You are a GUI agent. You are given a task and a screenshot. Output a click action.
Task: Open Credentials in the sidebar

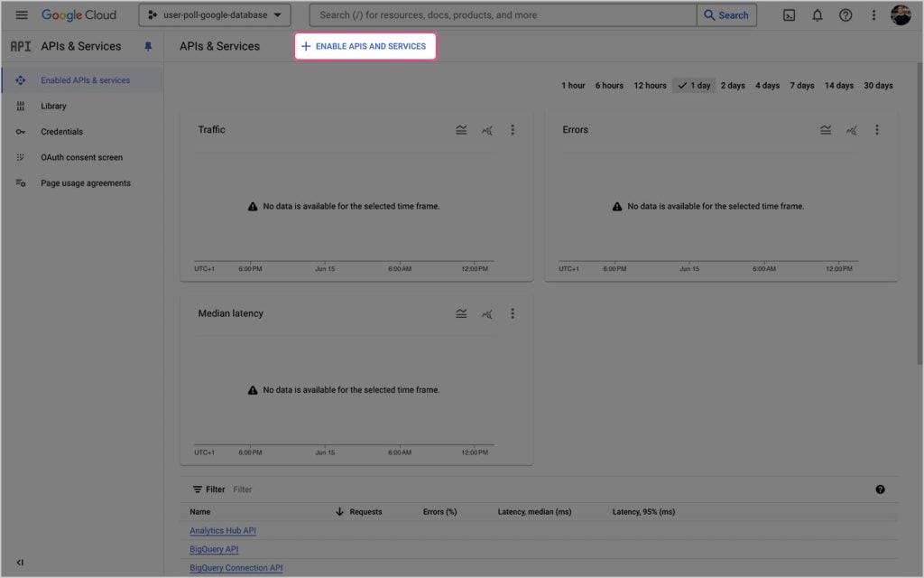point(82,132)
